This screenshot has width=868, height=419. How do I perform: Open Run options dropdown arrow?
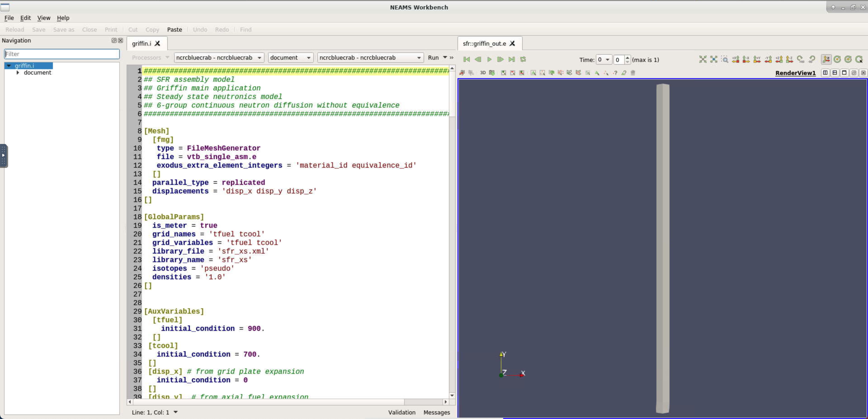(x=445, y=57)
